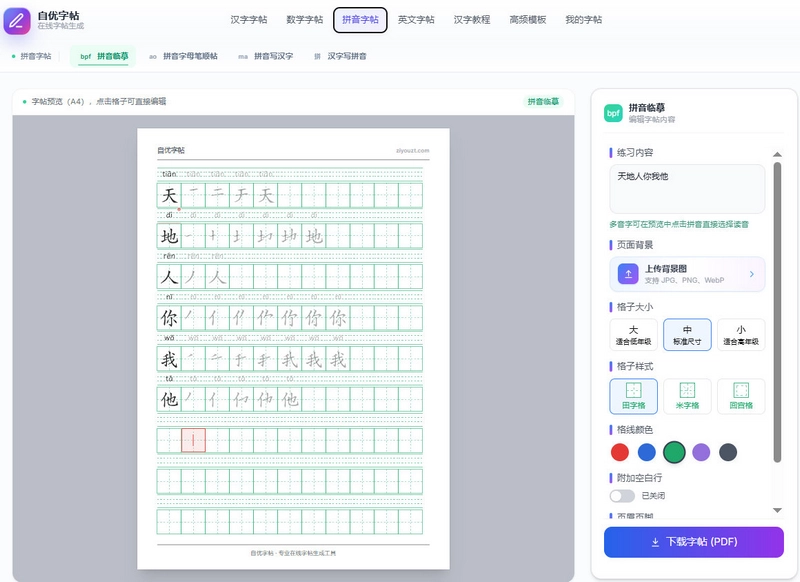Expand the 上传背景图 chevron
Image resolution: width=800 pixels, height=582 pixels.
(x=752, y=274)
